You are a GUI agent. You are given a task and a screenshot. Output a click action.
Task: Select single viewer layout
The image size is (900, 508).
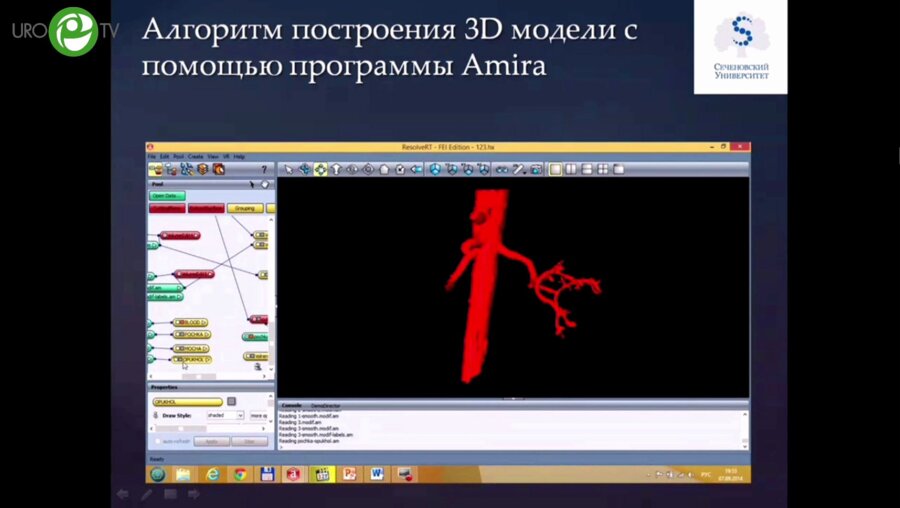(555, 169)
